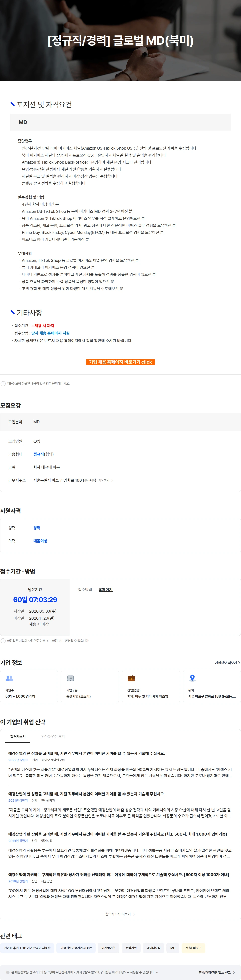
Task: Open '불법/허위/과장/오류 신고' report link
Action: [x=216, y=972]
